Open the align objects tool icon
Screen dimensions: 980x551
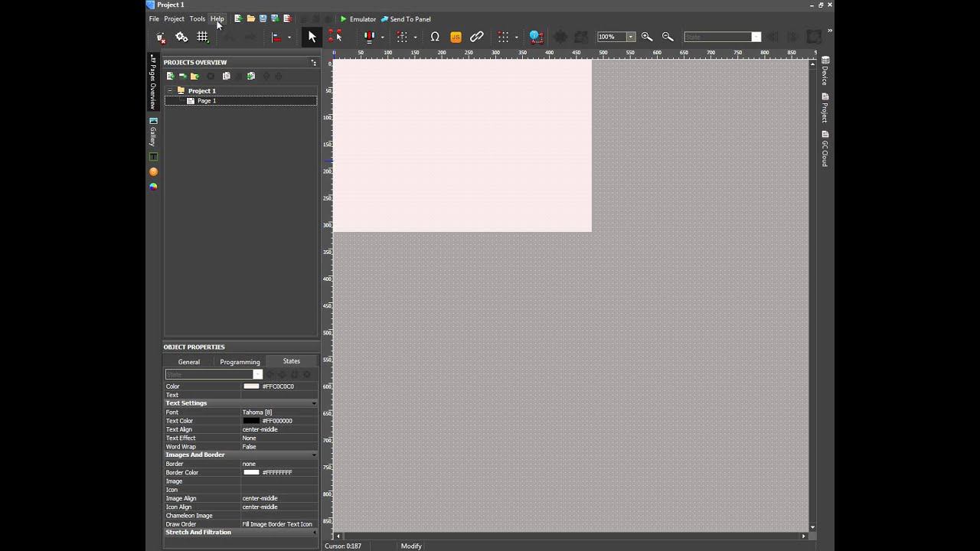click(277, 37)
